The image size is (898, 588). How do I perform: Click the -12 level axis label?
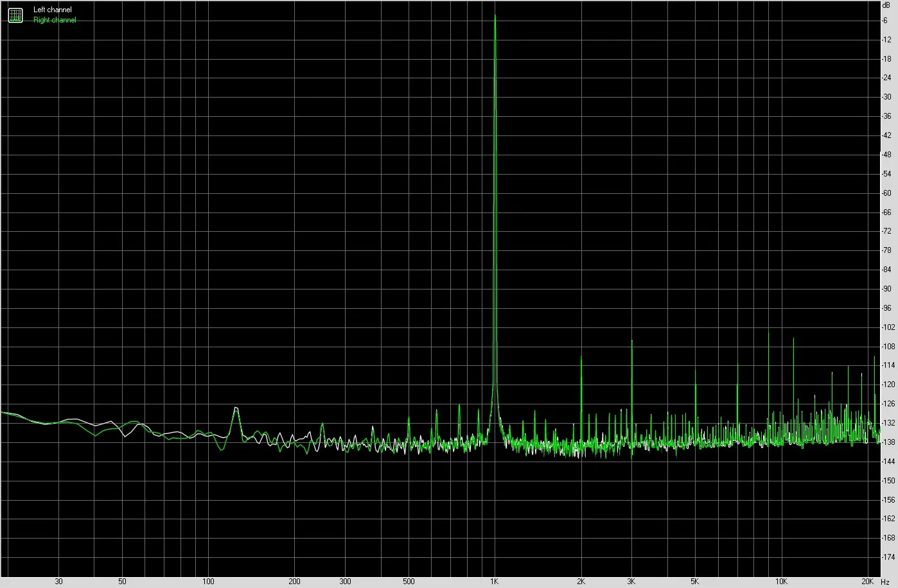886,40
